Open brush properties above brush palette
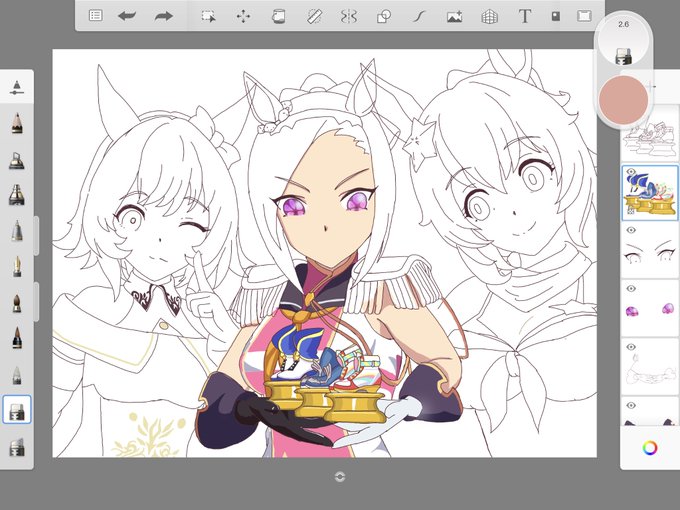The width and height of the screenshot is (680, 510). (16, 87)
